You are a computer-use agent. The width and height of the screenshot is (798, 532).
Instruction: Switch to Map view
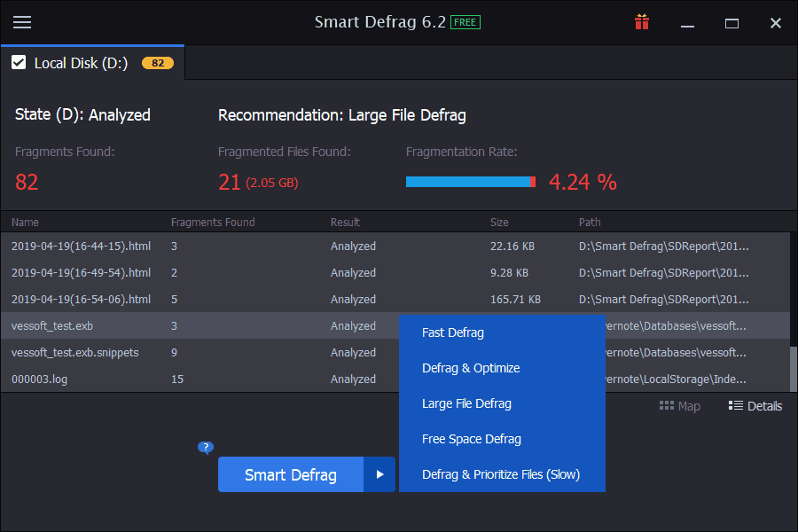point(679,406)
